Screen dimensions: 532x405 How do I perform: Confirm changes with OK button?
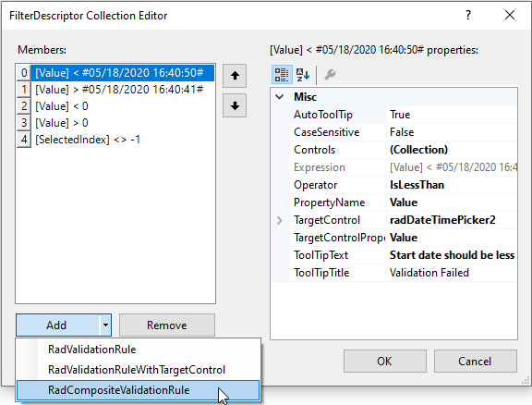[x=385, y=362]
